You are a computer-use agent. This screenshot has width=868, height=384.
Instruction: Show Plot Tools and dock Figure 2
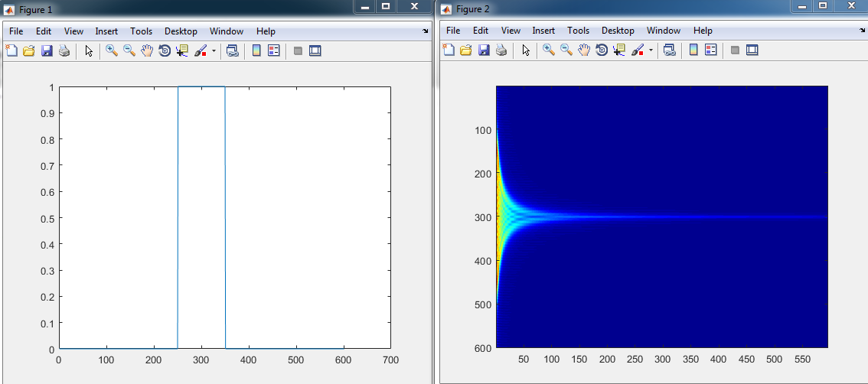tap(752, 50)
